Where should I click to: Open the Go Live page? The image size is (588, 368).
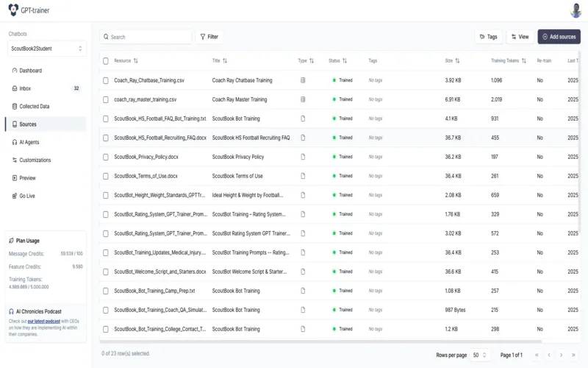(46, 196)
